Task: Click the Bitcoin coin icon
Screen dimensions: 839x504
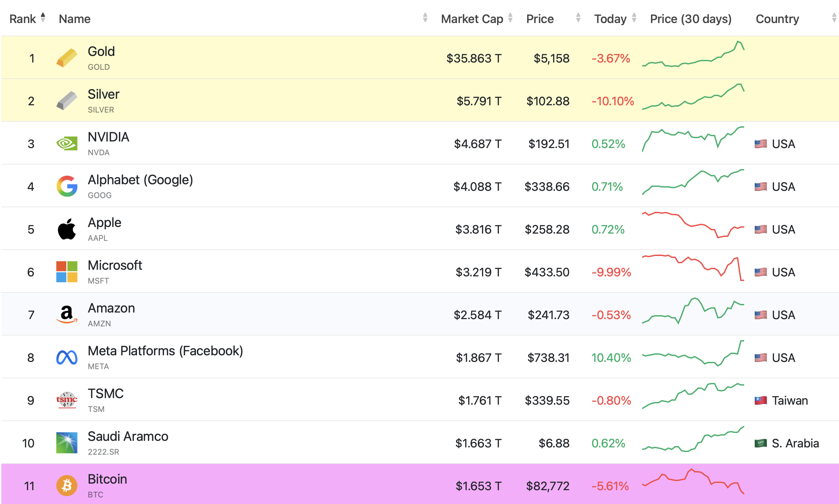Action: click(67, 486)
